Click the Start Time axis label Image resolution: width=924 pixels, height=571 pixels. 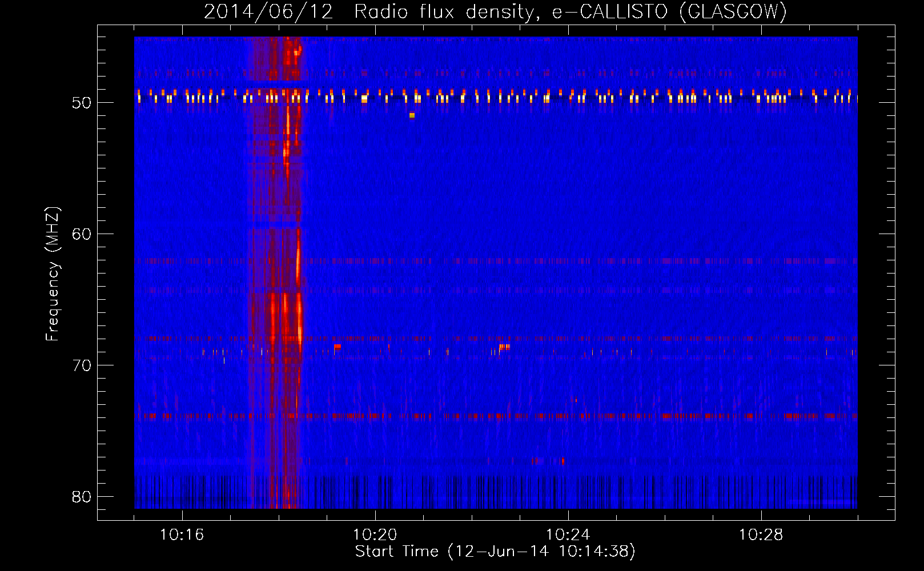coord(495,552)
